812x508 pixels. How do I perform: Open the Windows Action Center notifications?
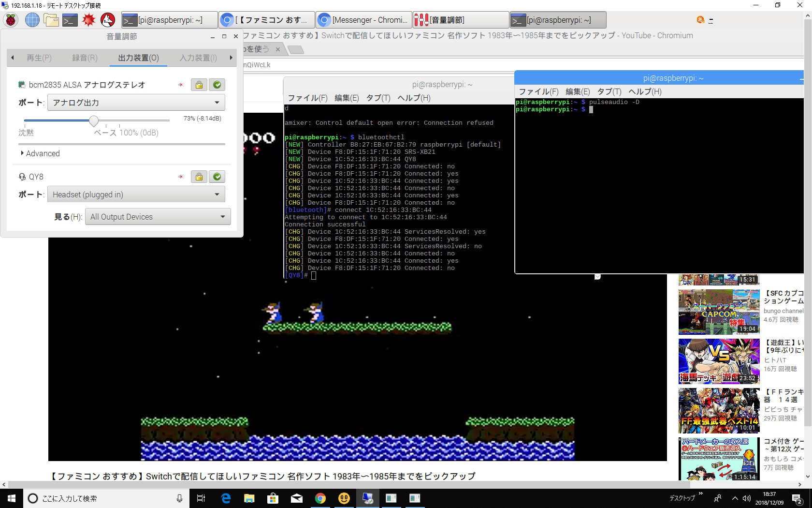click(797, 498)
